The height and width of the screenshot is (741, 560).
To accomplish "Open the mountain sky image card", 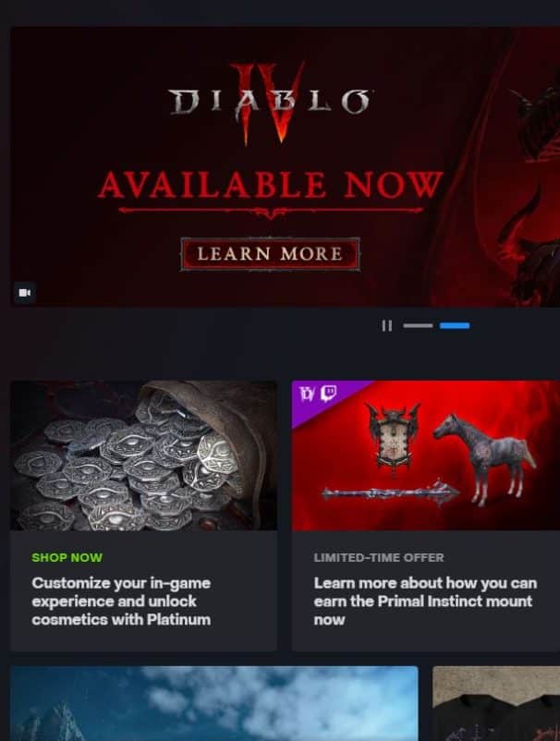I will [x=214, y=704].
